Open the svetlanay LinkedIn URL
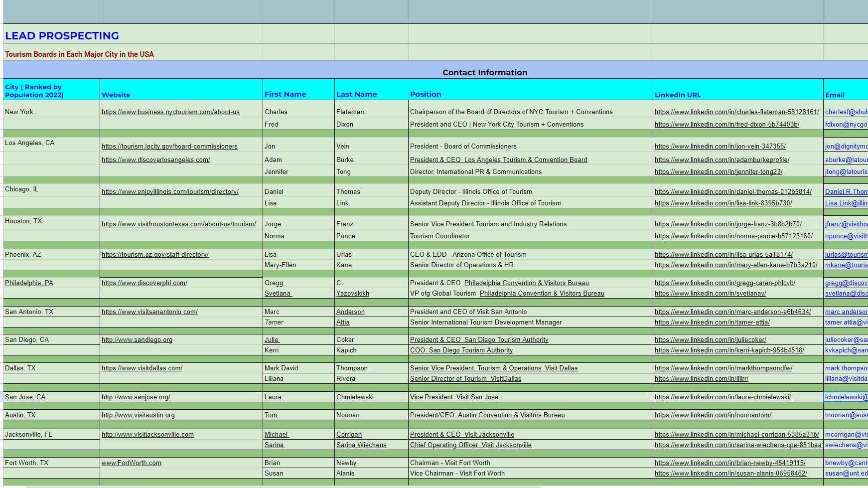 tap(711, 294)
